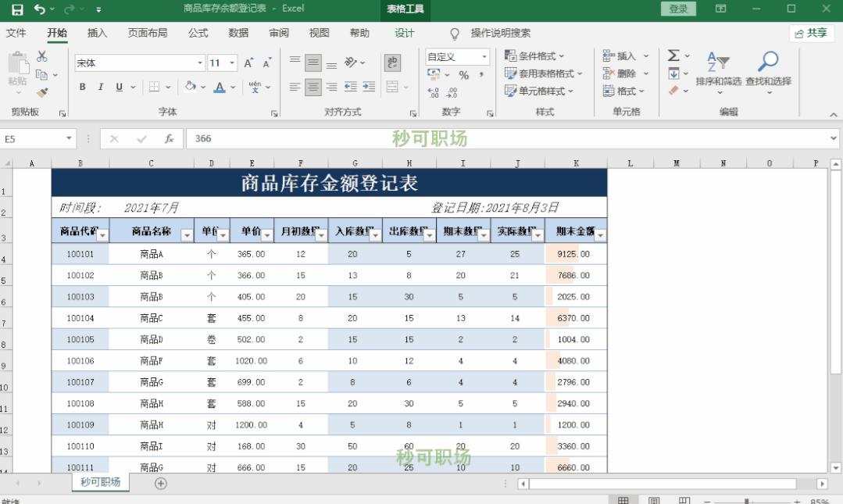Click the Copy icon in clipboard group

(41, 75)
